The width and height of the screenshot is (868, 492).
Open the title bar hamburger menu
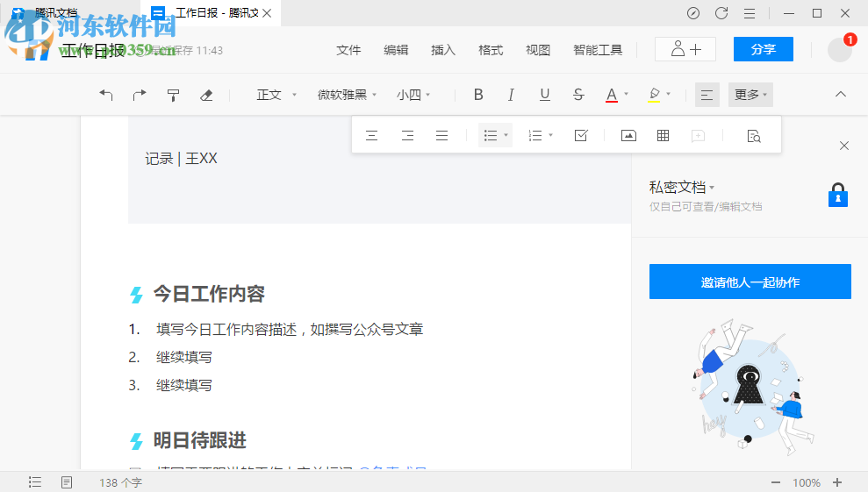(x=750, y=13)
